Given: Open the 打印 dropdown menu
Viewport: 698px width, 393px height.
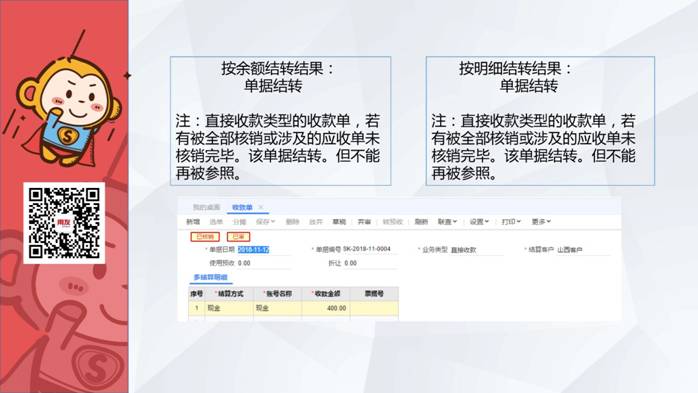Looking at the screenshot, I should click(511, 222).
